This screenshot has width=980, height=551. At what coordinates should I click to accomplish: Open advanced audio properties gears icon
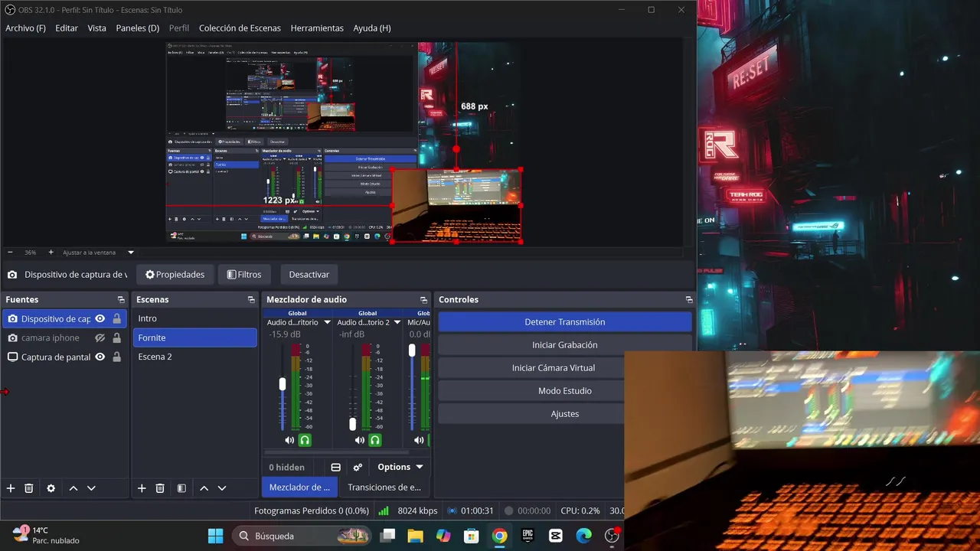coord(358,468)
